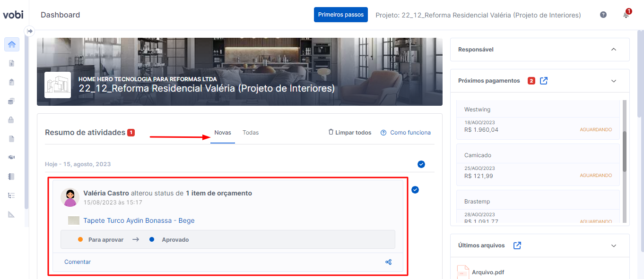
Task: Open the task tree list icon in sidebar
Action: (x=12, y=195)
